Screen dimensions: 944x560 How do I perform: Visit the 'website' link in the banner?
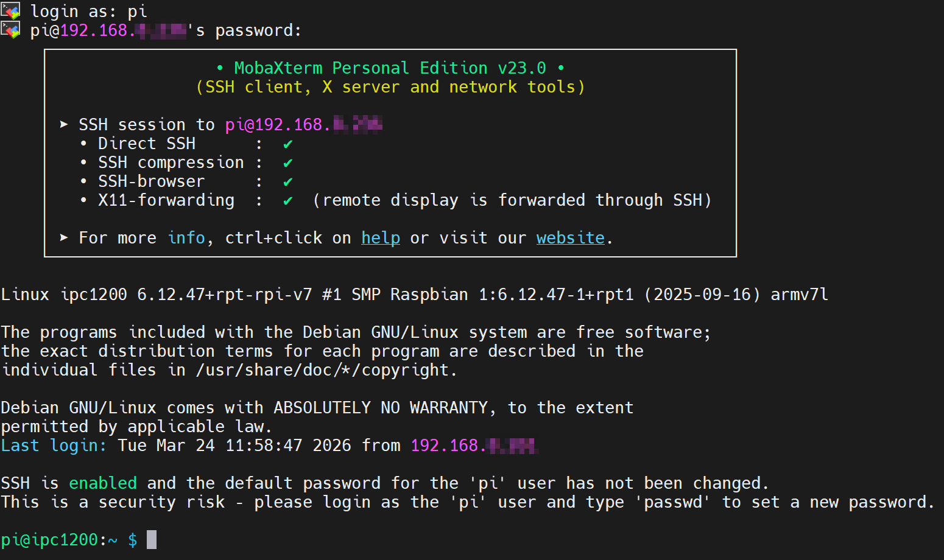click(570, 238)
